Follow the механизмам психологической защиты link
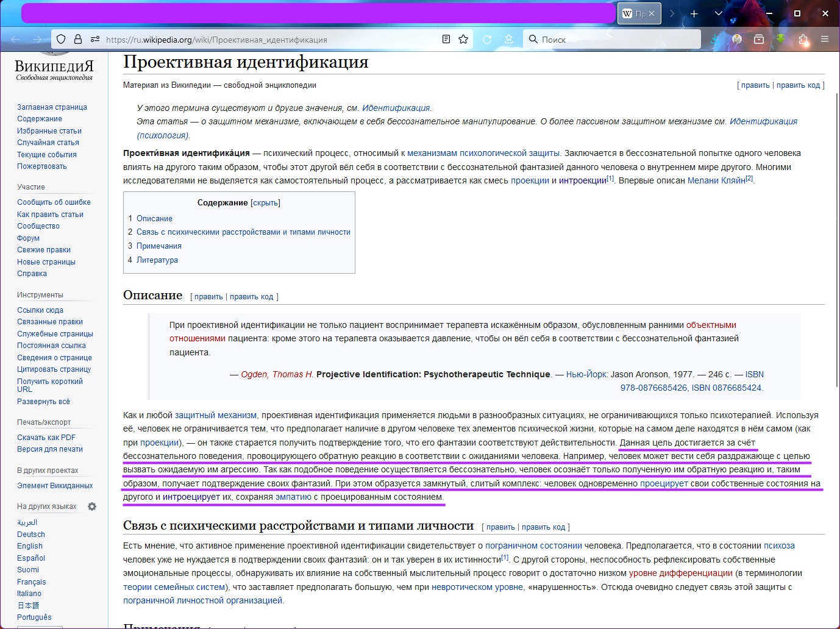The height and width of the screenshot is (629, 840). point(483,153)
